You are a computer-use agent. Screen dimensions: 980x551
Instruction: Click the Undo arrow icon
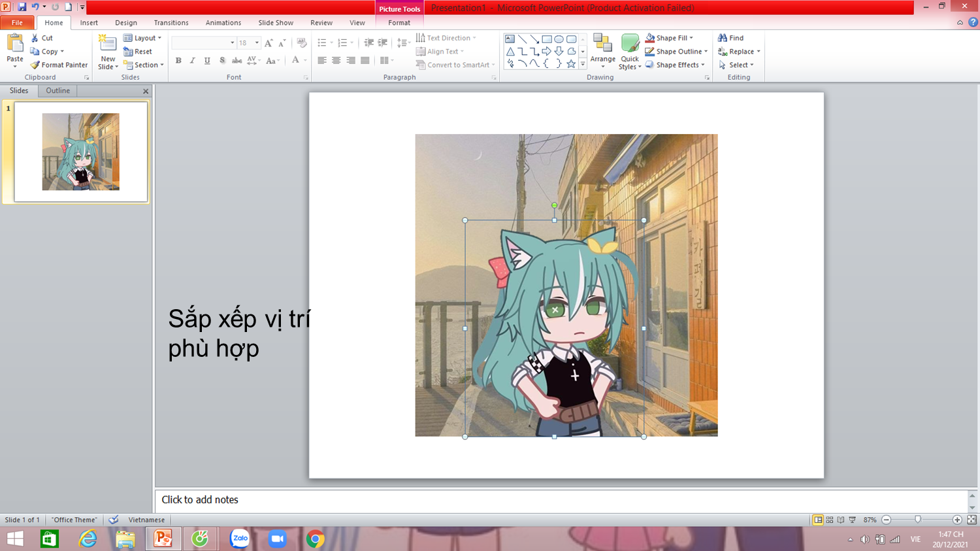click(x=35, y=7)
